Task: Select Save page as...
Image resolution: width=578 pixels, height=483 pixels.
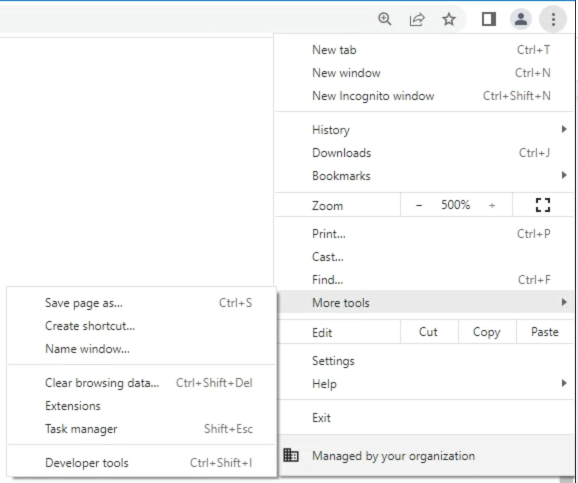Action: pyautogui.click(x=142, y=303)
